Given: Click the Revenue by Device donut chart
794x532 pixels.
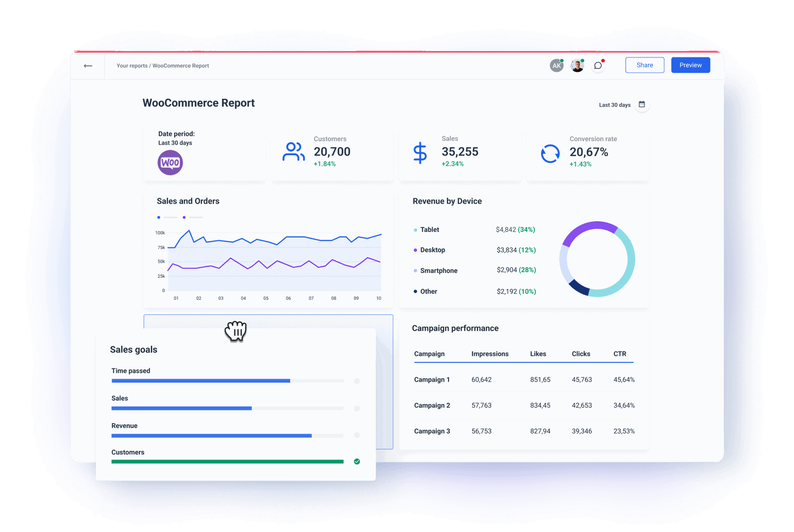Looking at the screenshot, I should click(x=597, y=259).
